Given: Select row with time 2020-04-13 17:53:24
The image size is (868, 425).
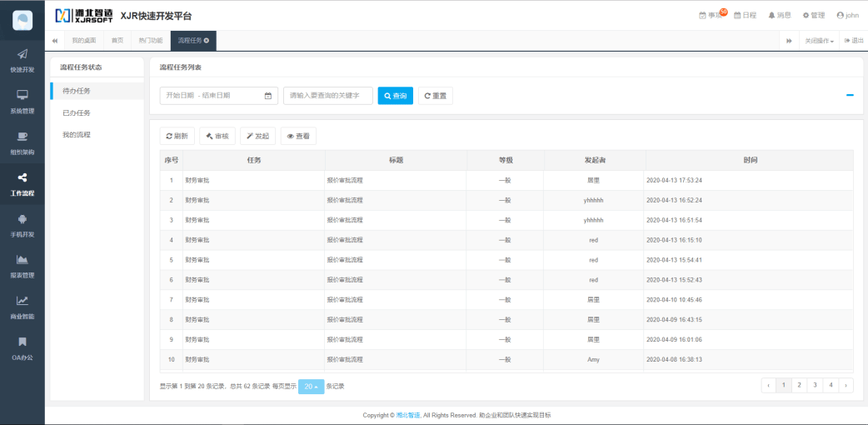Looking at the screenshot, I should (506, 180).
